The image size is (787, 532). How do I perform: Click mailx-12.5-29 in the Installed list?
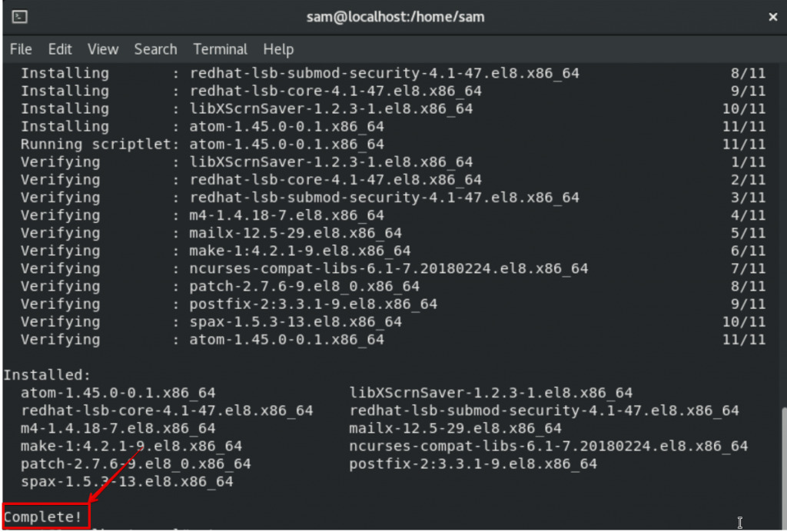pyautogui.click(x=455, y=428)
